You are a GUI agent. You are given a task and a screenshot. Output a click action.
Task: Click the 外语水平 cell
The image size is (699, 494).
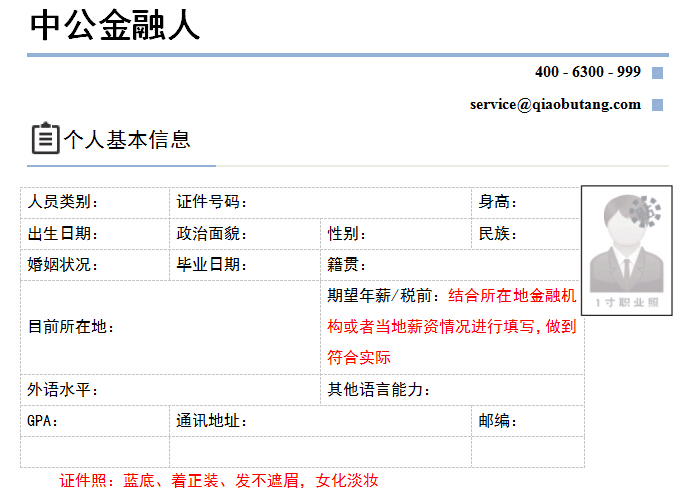[170, 390]
